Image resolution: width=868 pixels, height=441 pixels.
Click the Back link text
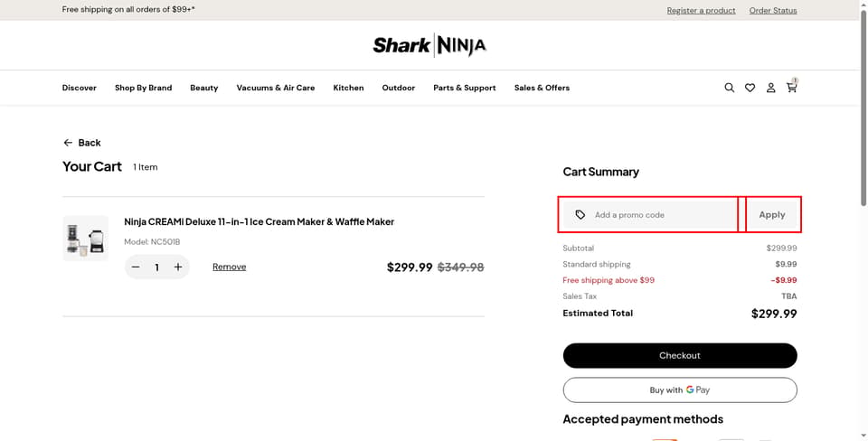click(90, 143)
